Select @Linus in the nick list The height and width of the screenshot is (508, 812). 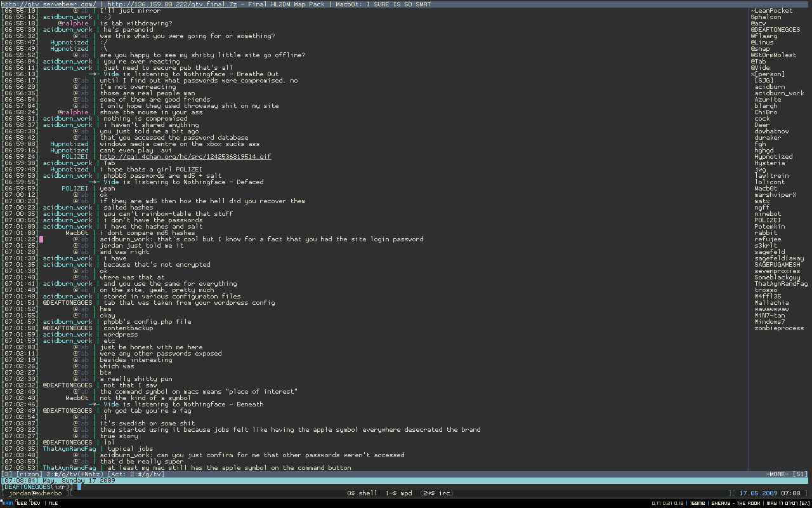(762, 43)
